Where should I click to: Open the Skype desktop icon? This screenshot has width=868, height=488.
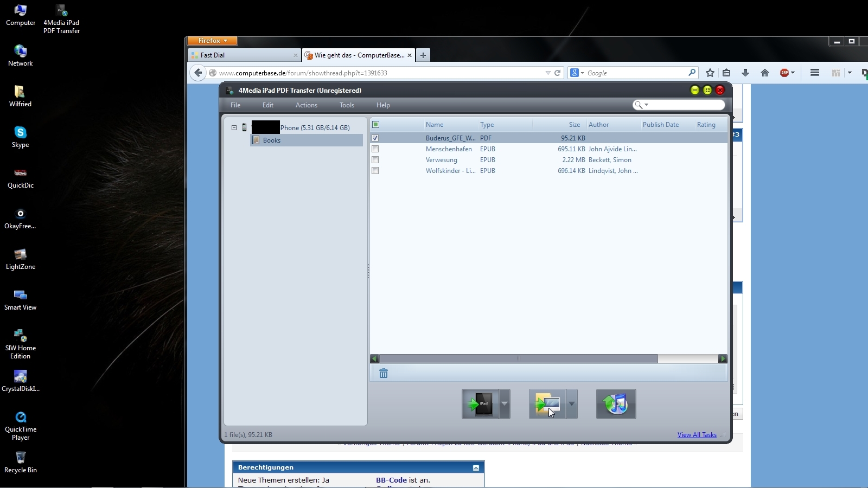[21, 137]
